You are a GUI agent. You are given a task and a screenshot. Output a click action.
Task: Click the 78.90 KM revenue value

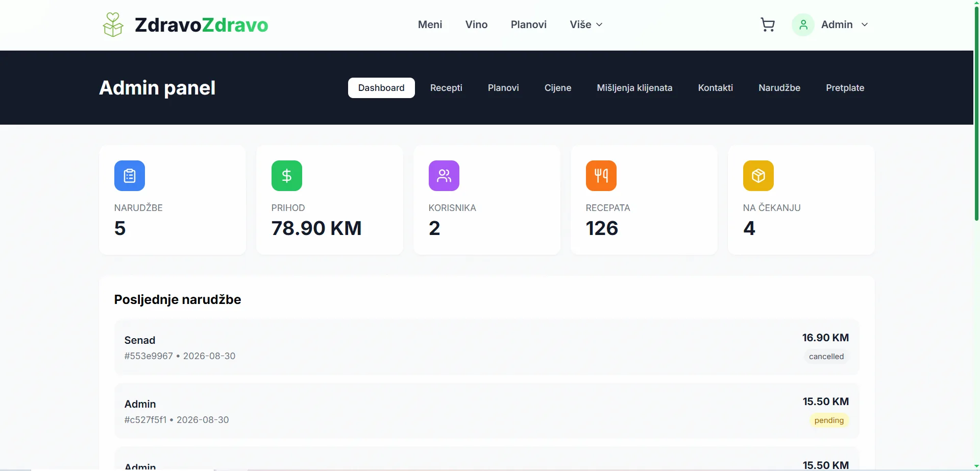click(x=316, y=228)
